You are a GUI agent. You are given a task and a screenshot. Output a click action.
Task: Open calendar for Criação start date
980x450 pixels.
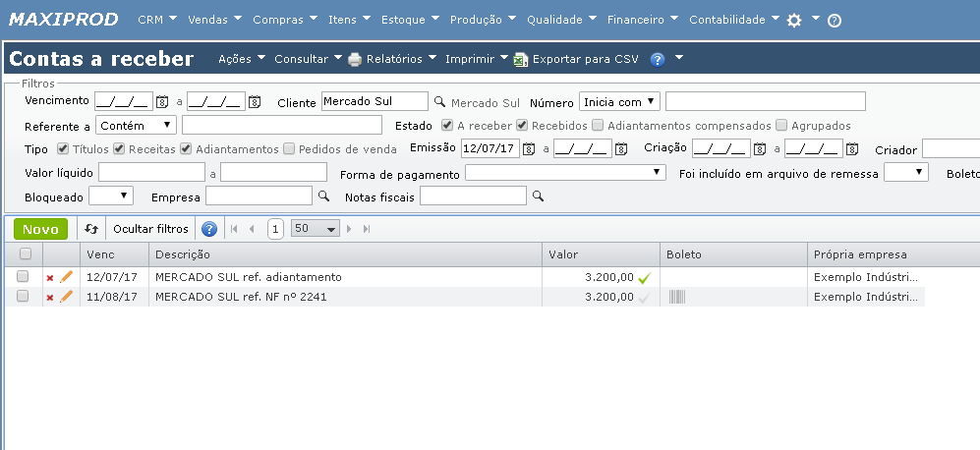(760, 148)
